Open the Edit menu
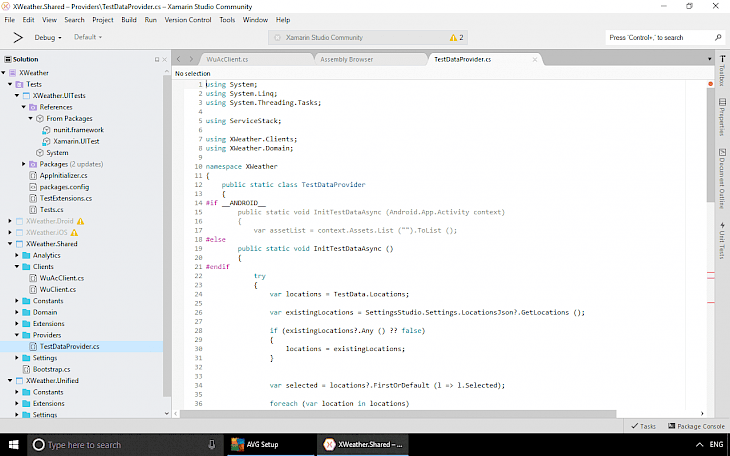Image resolution: width=730 pixels, height=456 pixels. pos(28,20)
